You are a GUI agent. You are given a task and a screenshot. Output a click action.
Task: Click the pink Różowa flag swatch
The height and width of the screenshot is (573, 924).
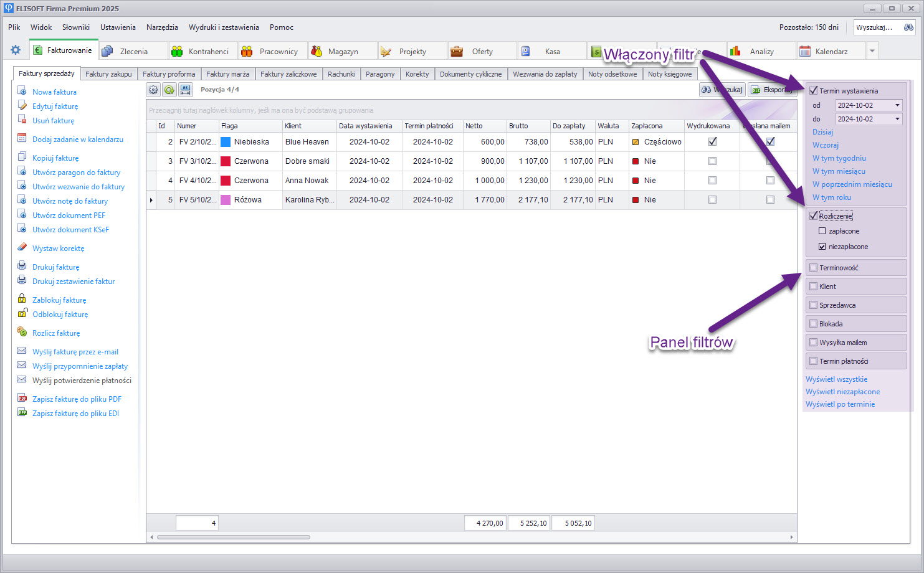[x=226, y=200]
